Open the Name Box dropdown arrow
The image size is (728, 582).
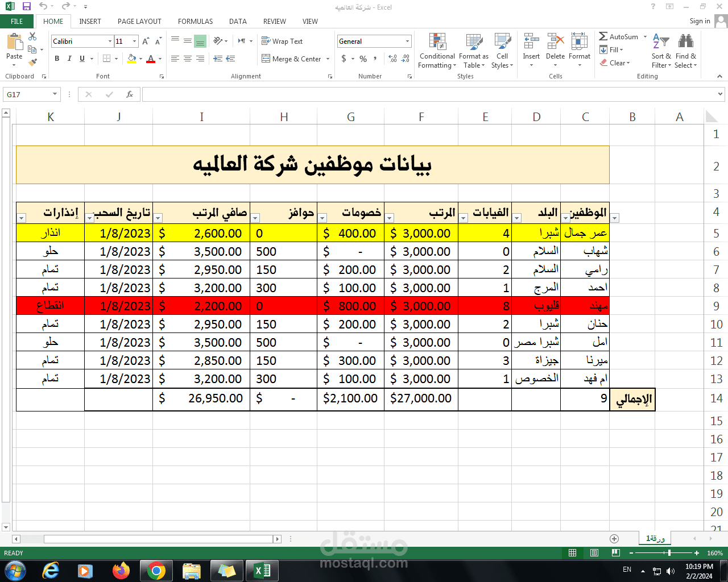tap(55, 94)
